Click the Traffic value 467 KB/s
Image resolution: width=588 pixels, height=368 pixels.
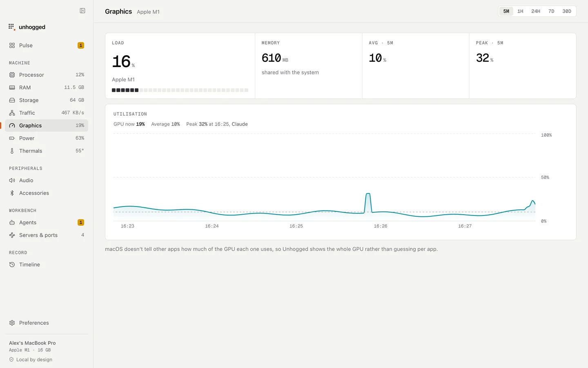click(x=73, y=113)
